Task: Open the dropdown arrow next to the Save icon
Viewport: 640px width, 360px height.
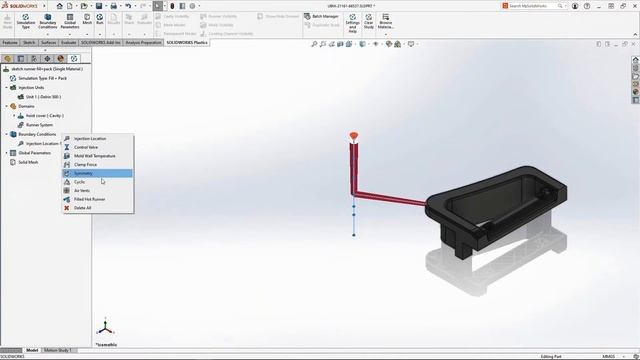Action: pyautogui.click(x=106, y=6)
